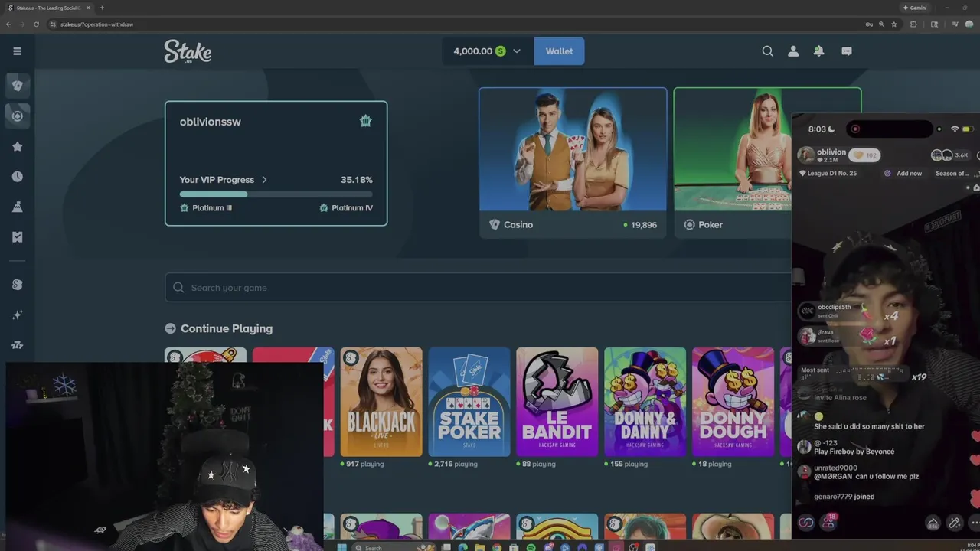Click the oblivionssw username
This screenshot has width=980, height=551.
click(210, 122)
